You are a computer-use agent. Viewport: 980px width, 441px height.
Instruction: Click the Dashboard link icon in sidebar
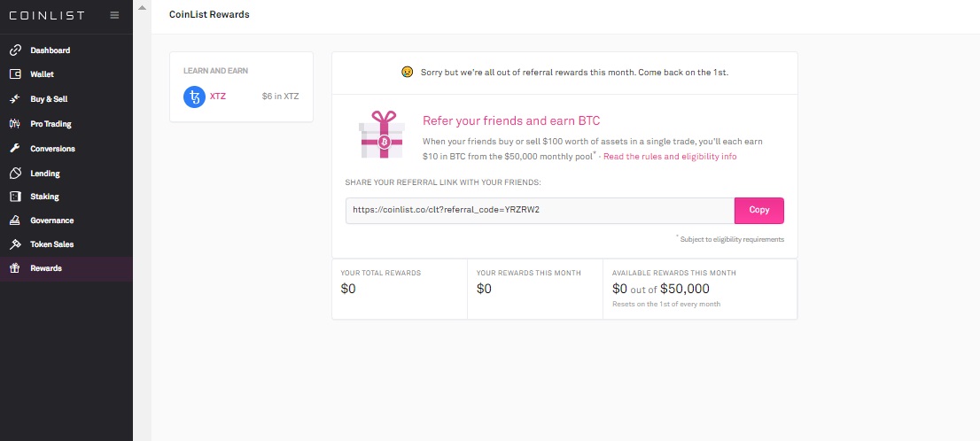pyautogui.click(x=15, y=50)
